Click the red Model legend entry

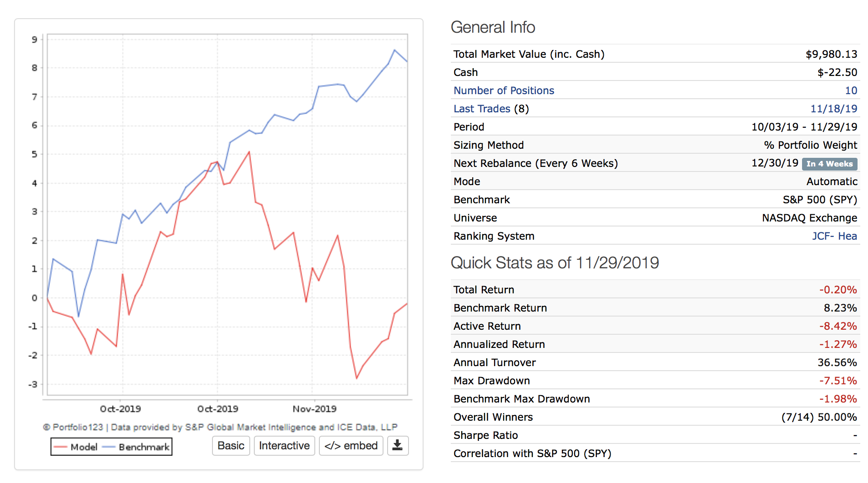point(76,447)
